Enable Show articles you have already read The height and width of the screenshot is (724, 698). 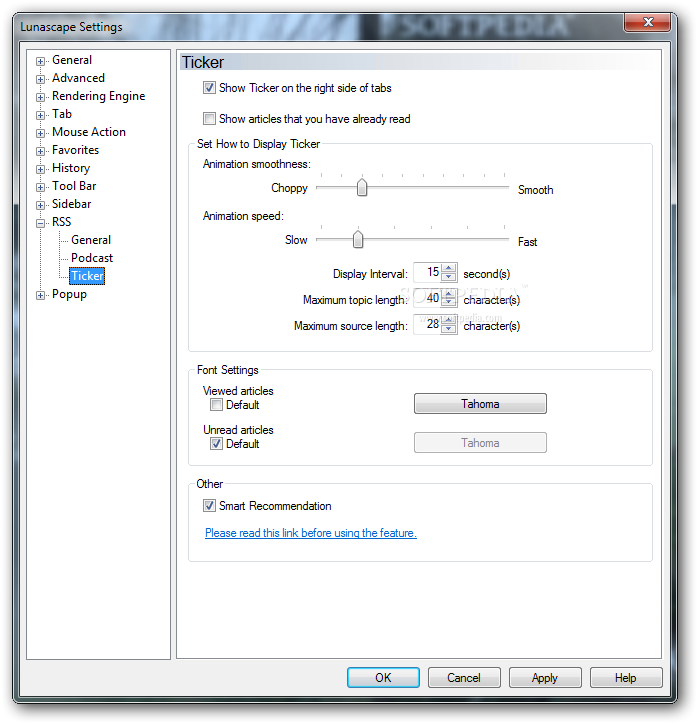point(209,119)
